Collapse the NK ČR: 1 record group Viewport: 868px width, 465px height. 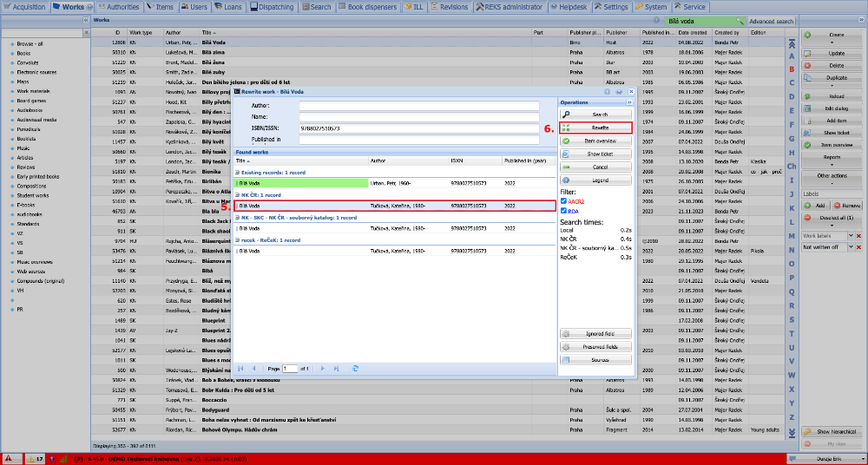[x=237, y=195]
